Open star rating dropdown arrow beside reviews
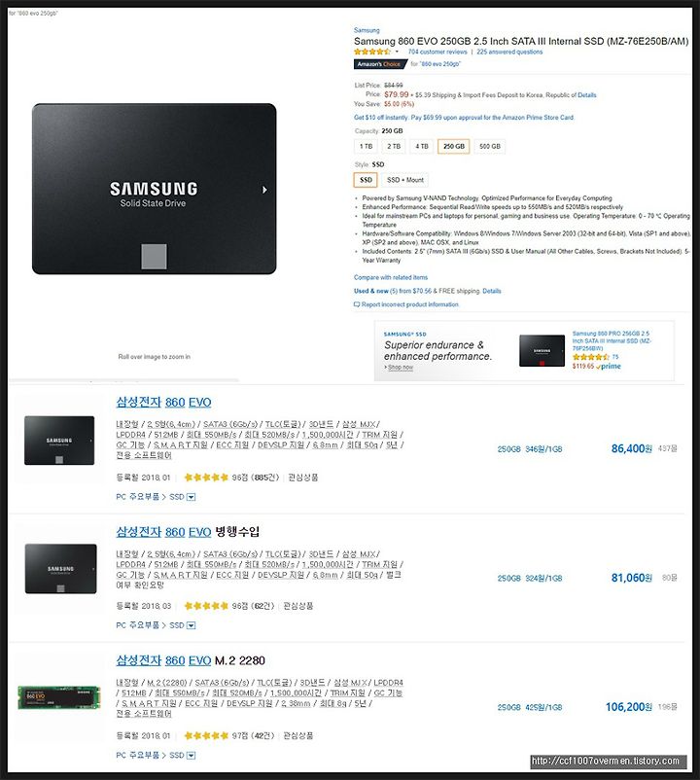The width and height of the screenshot is (700, 780). (397, 52)
